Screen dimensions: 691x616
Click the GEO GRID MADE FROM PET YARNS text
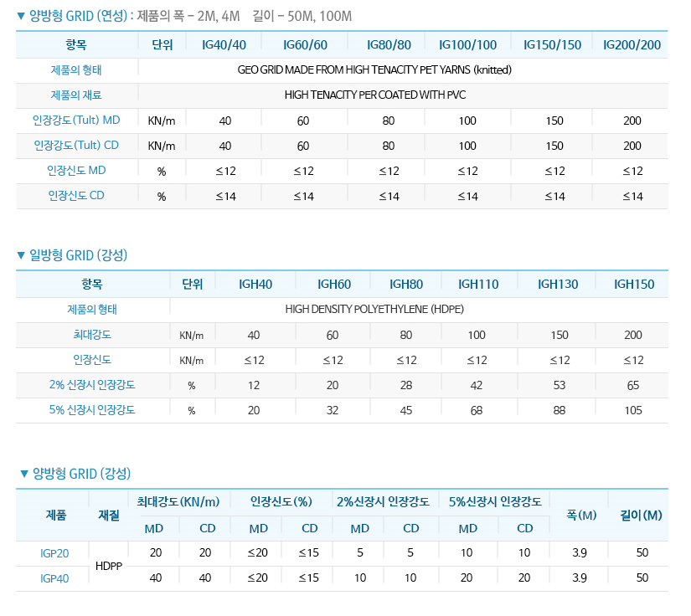[374, 70]
